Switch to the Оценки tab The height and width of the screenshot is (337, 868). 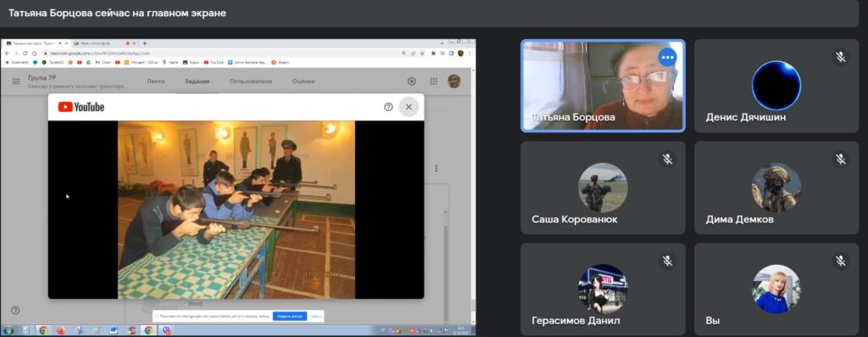[x=303, y=81]
